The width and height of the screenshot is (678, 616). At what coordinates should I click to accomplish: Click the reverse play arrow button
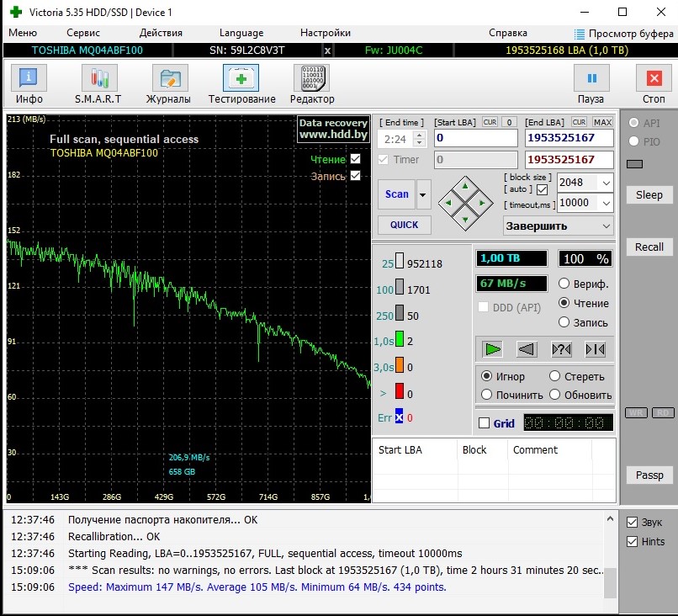(x=527, y=349)
